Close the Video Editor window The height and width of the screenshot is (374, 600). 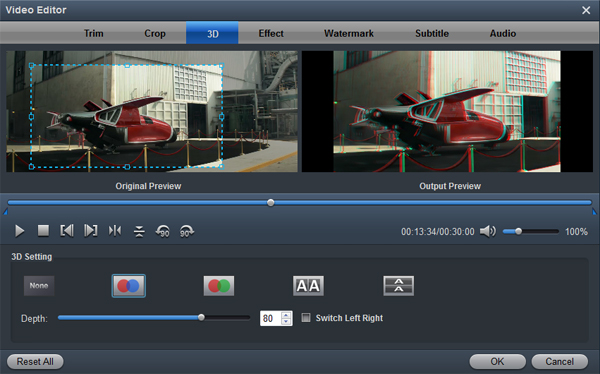pyautogui.click(x=586, y=10)
